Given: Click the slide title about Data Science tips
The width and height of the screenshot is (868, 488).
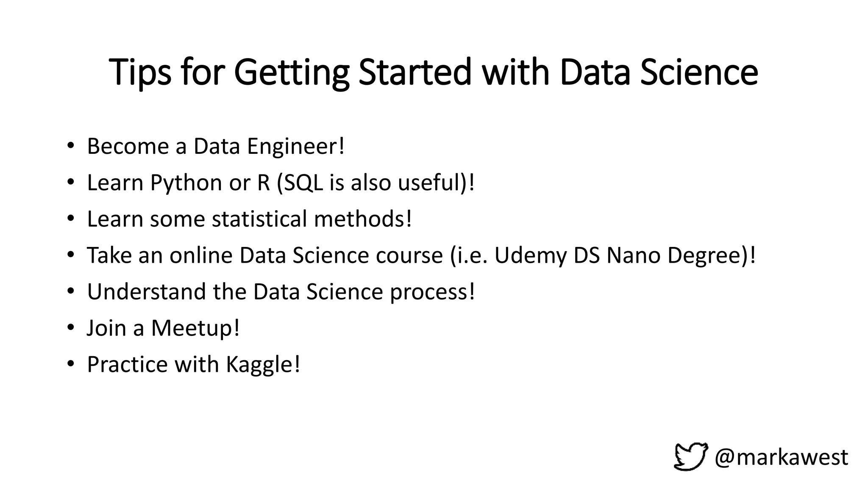Looking at the screenshot, I should [x=433, y=72].
